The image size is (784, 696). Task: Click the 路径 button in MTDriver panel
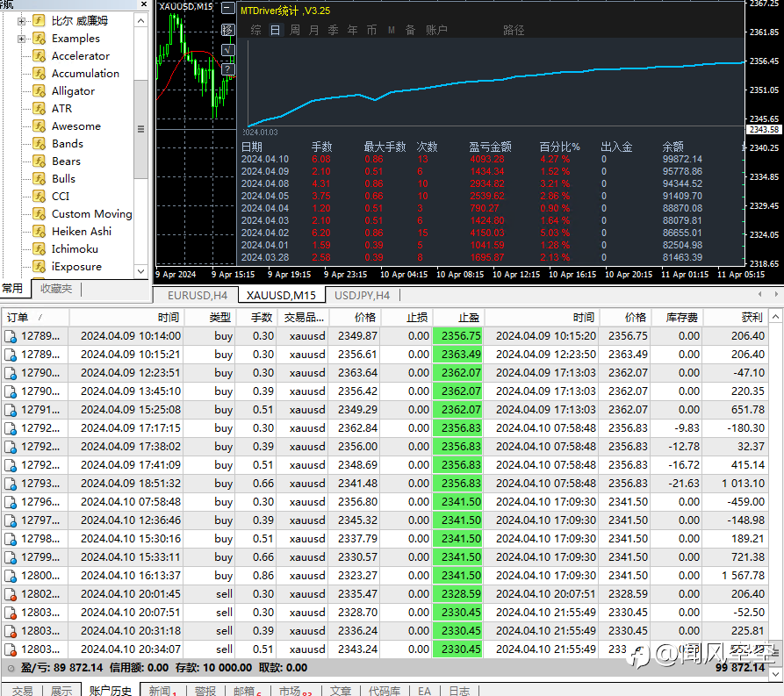514,30
